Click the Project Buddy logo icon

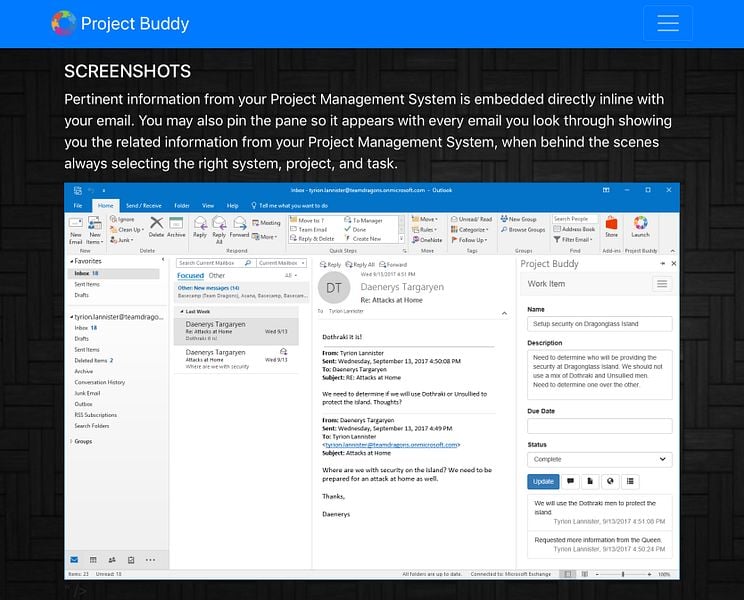(64, 23)
